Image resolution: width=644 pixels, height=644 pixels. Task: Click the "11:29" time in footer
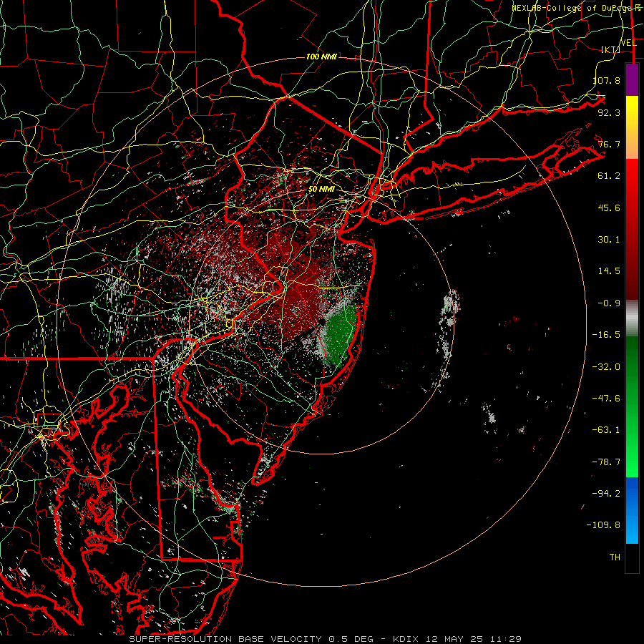(506, 639)
